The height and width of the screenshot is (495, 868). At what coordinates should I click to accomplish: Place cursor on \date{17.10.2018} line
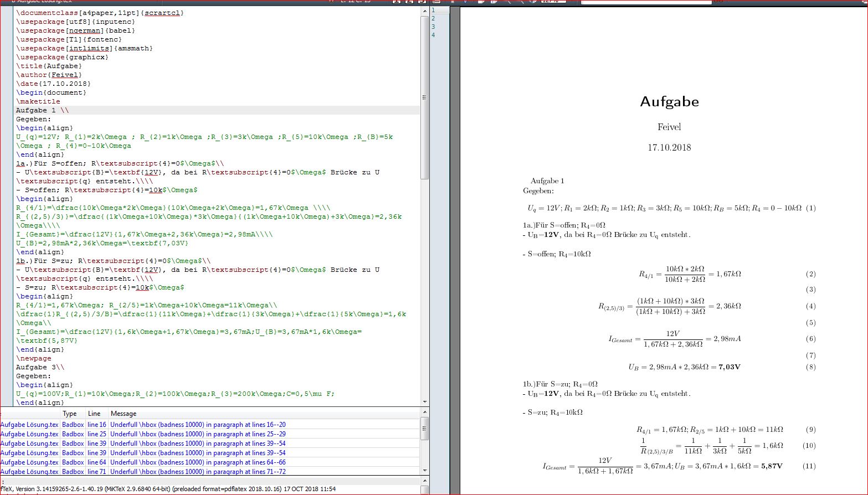click(53, 84)
